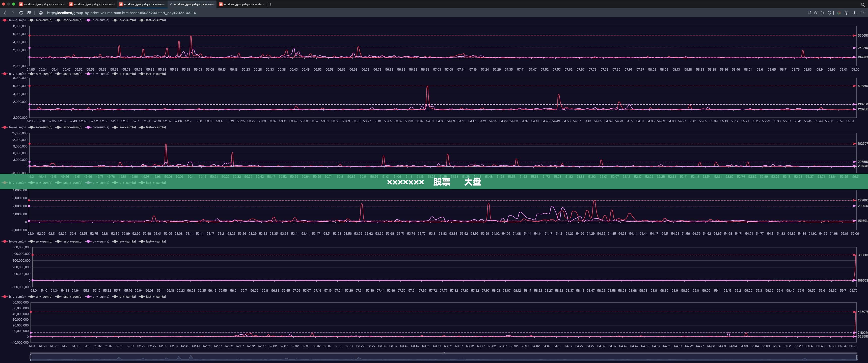Toggle b-v-sum(a) series in top chart legend
This screenshot has height=363, width=868.
pos(97,20)
